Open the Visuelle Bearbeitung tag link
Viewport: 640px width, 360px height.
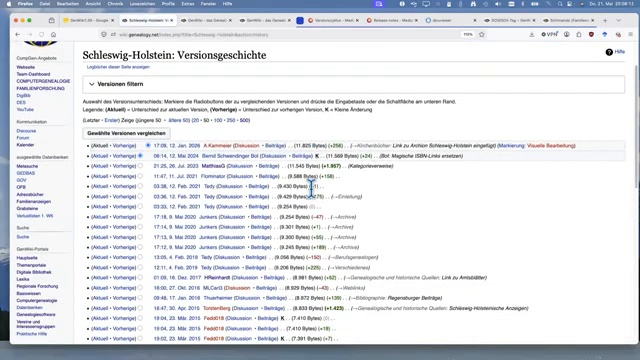click(551, 146)
